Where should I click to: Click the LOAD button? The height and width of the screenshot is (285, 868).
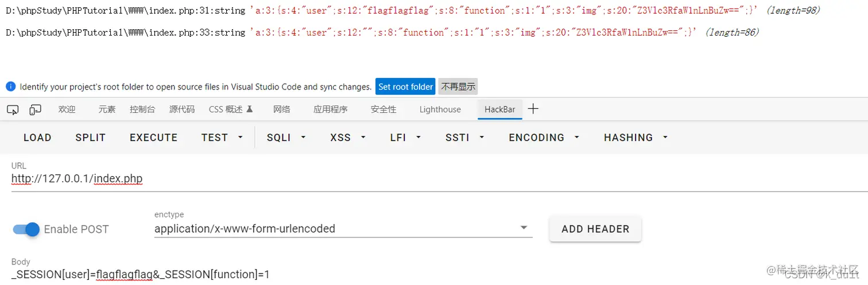point(37,138)
